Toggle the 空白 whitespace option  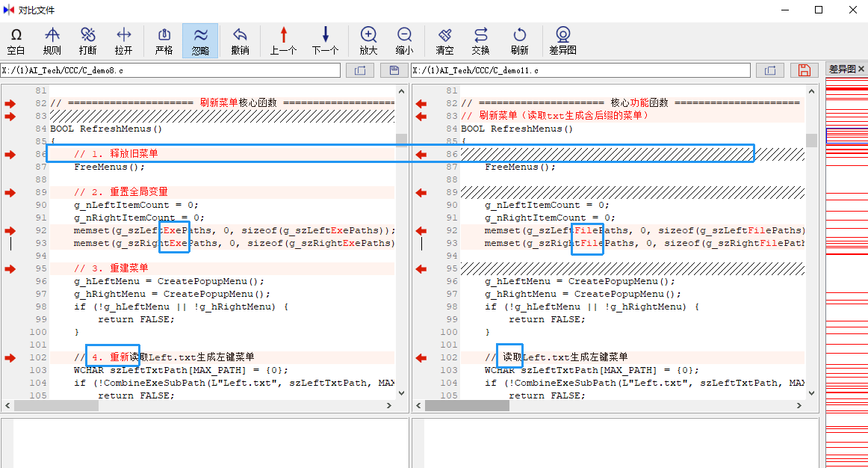coord(16,41)
